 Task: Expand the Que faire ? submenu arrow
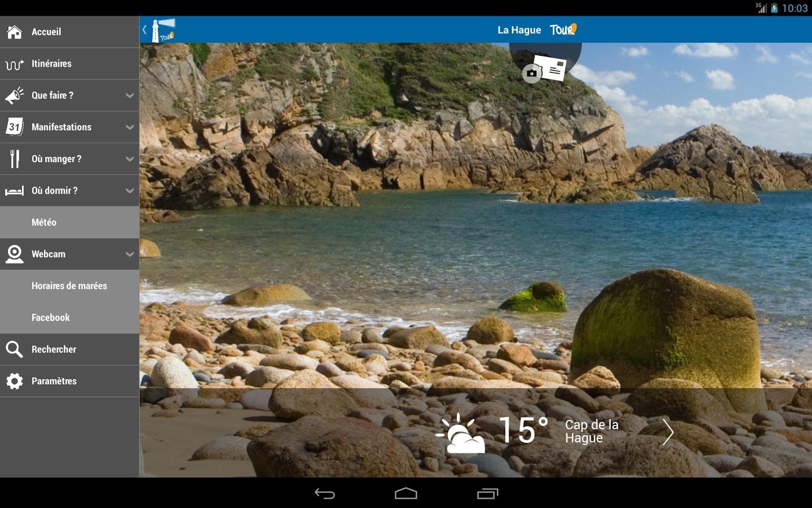click(x=130, y=95)
